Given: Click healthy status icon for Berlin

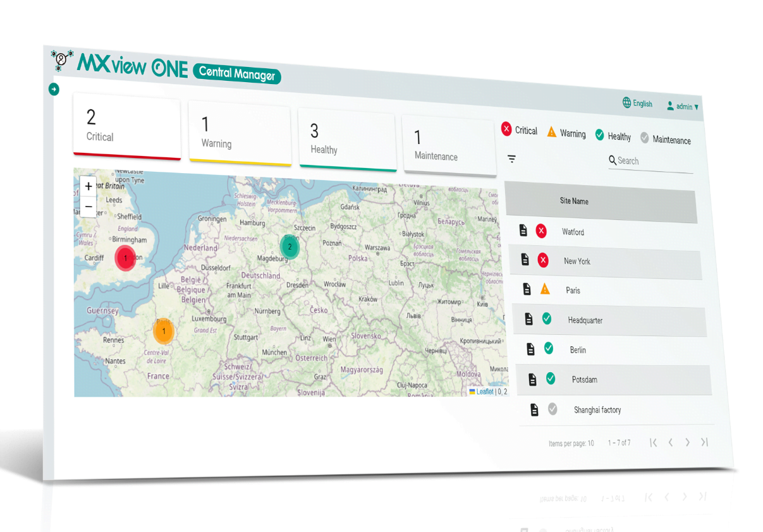Looking at the screenshot, I should [549, 348].
